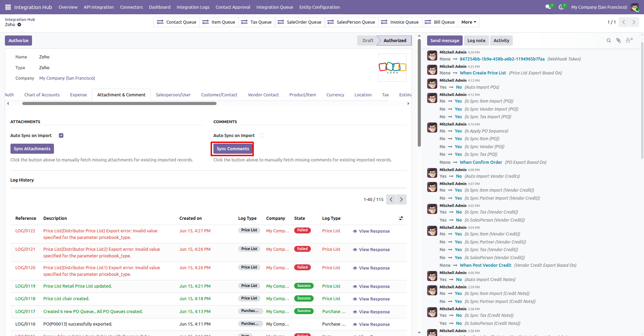Open the conversations chat bubble icon

point(549,7)
